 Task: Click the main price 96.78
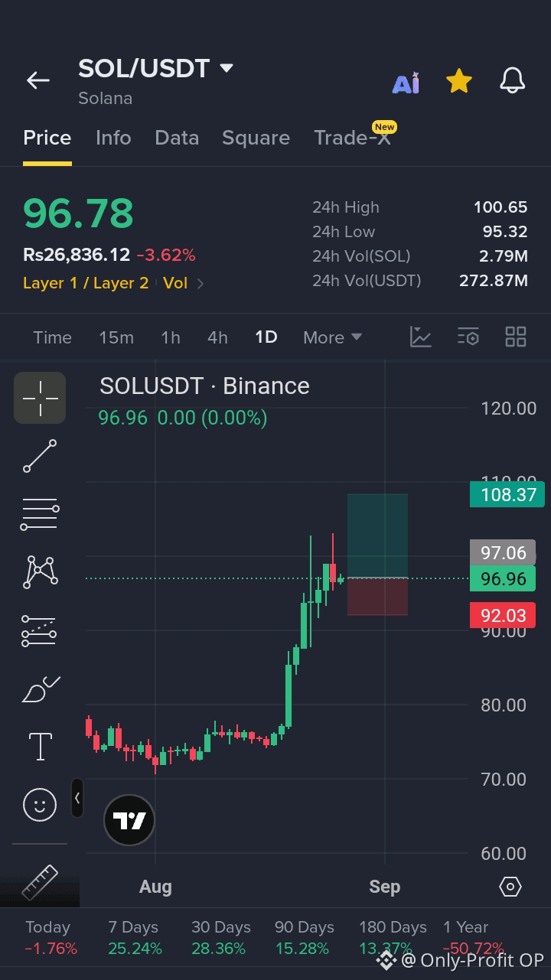[x=78, y=213]
